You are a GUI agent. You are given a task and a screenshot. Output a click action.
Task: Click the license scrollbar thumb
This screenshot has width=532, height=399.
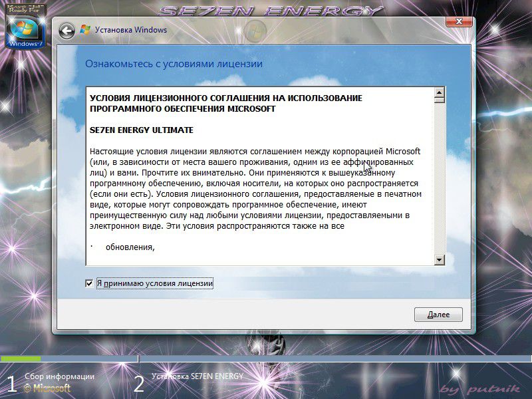[440, 100]
